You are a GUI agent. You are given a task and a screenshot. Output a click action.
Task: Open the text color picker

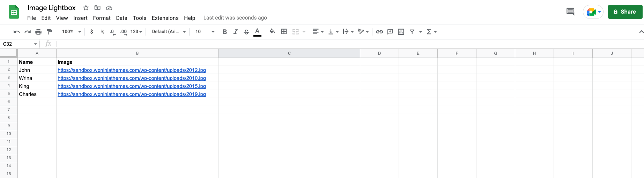click(x=257, y=32)
